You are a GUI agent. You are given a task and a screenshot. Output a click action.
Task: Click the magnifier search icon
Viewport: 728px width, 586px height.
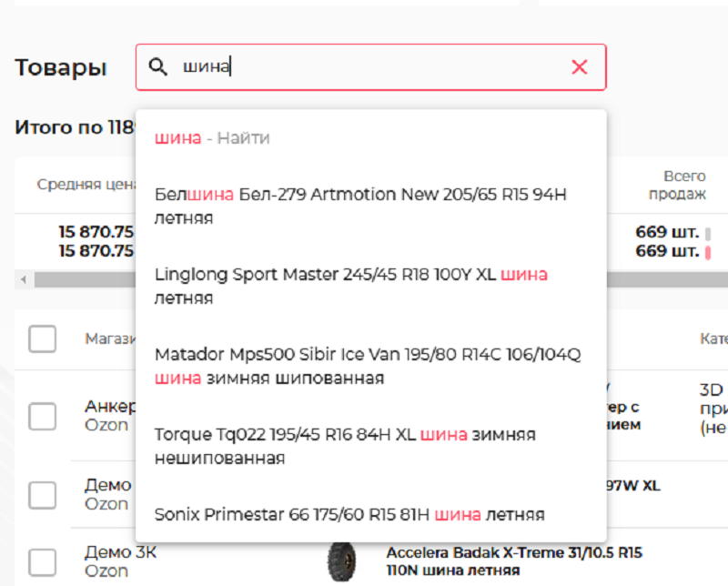coord(158,66)
